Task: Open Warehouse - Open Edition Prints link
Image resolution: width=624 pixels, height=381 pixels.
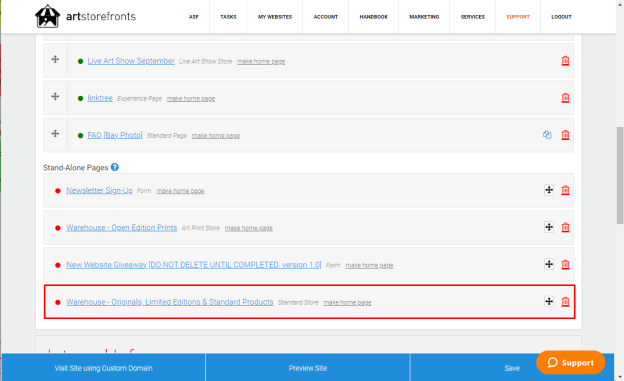Action: pos(121,227)
